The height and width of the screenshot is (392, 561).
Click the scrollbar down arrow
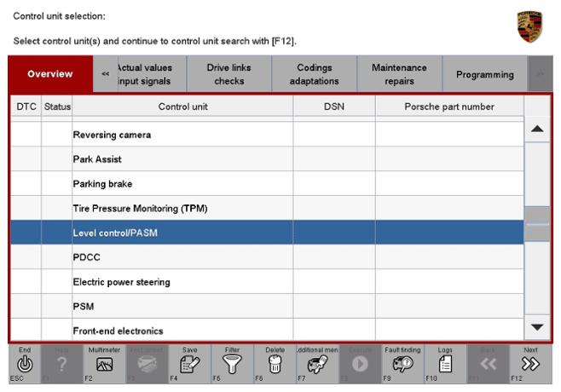click(537, 327)
